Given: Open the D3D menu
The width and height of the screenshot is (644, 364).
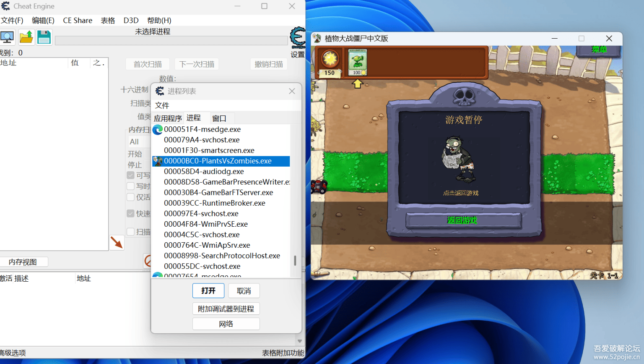Looking at the screenshot, I should tap(131, 21).
